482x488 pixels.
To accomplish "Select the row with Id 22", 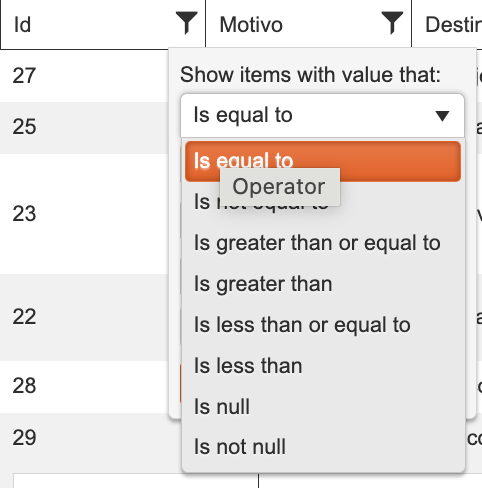I will click(x=84, y=317).
